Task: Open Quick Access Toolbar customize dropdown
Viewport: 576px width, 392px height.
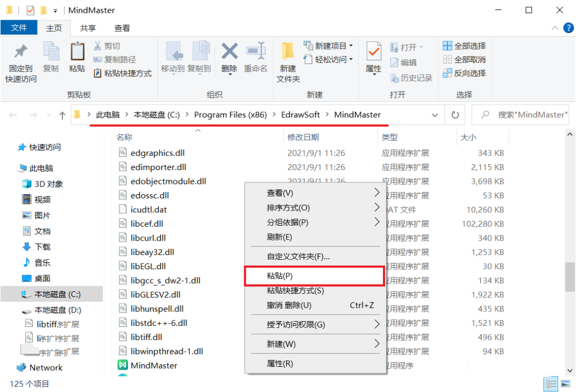Action: click(x=55, y=11)
